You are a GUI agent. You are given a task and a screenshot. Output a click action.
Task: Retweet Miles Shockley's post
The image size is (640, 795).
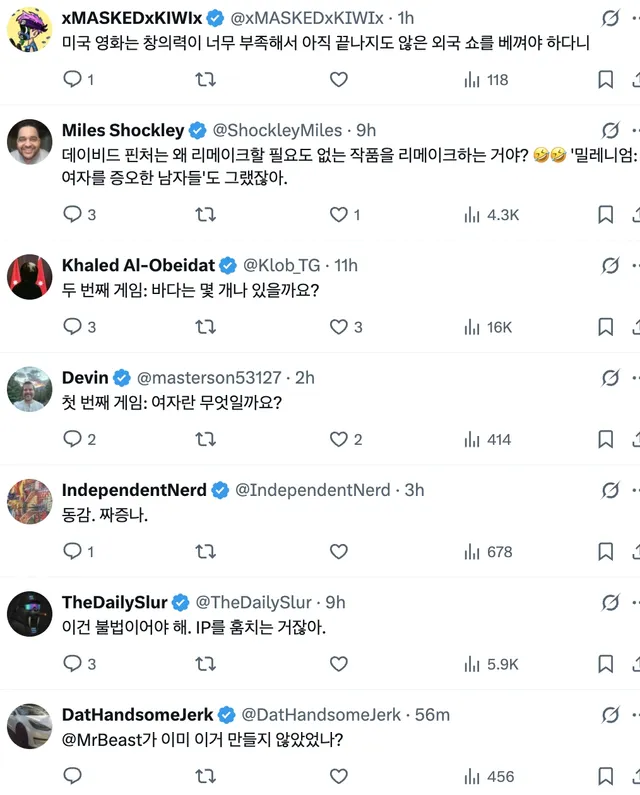coord(205,214)
